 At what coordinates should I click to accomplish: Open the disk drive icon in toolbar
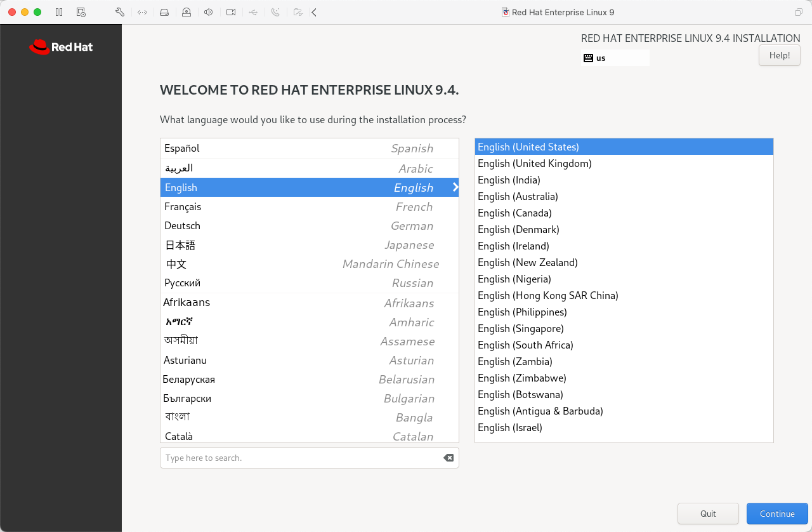point(164,12)
